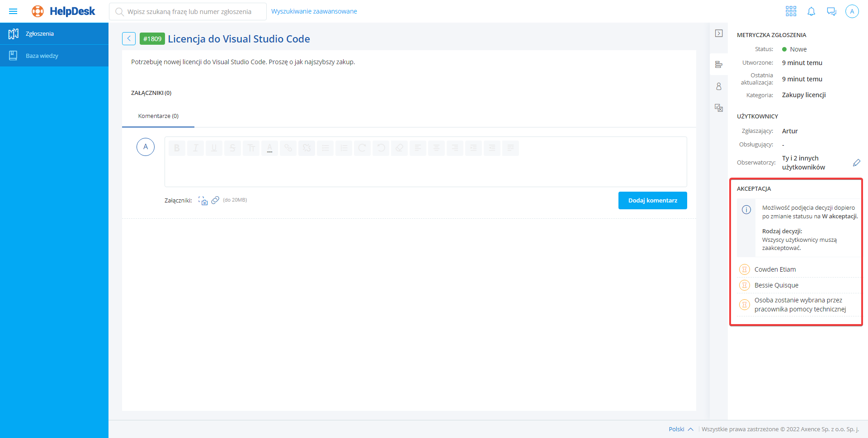868x438 pixels.
Task: Open the acceptance side panel icon
Action: (719, 108)
